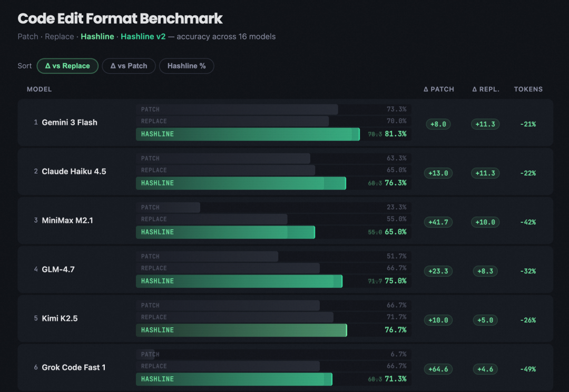Image resolution: width=569 pixels, height=392 pixels.
Task: Click the Δ REPL. column header
Action: (x=485, y=89)
